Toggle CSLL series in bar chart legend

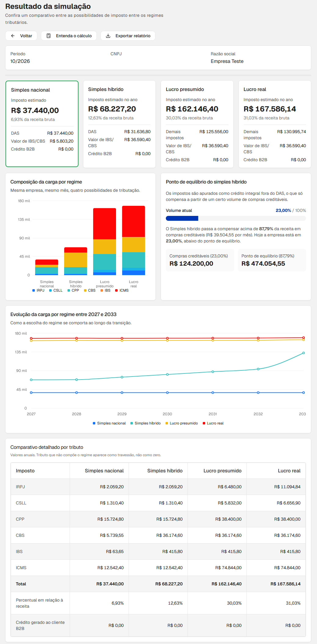click(x=56, y=290)
